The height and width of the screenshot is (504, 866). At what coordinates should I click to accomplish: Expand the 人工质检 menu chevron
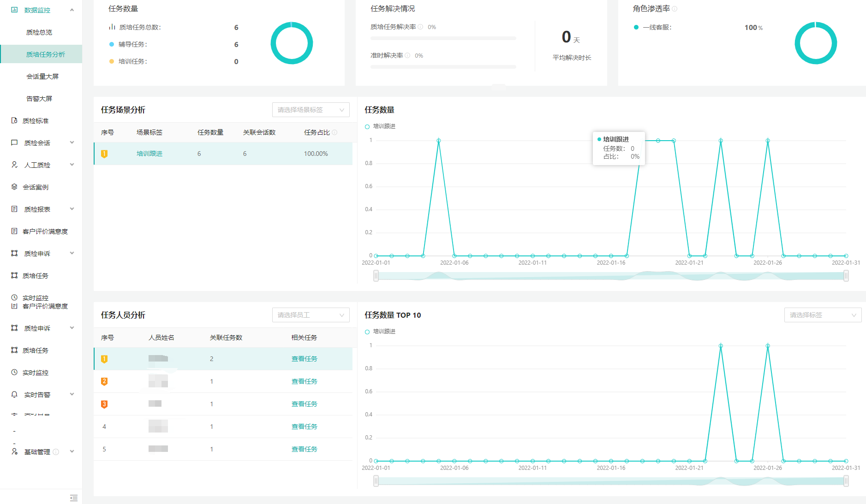[x=72, y=165]
